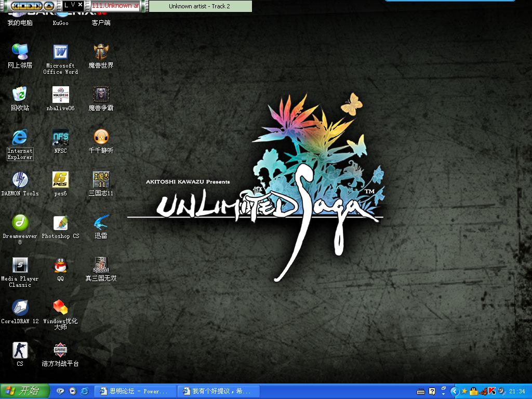Click the QQ penguin tray icon
The image size is (532, 399).
pyautogui.click(x=474, y=392)
